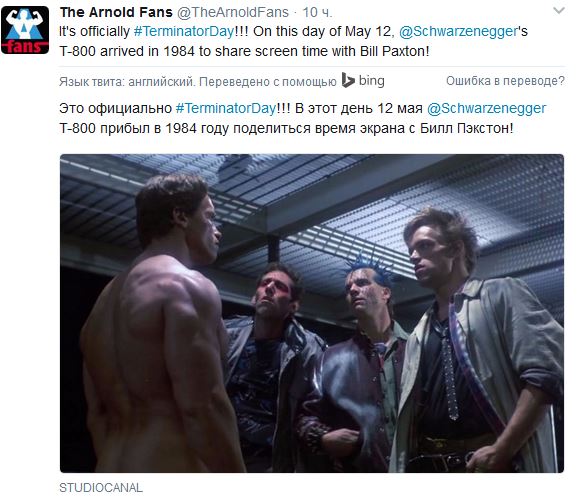
Task: Click @Schwarzenegger mention in translated text
Action: pos(486,108)
